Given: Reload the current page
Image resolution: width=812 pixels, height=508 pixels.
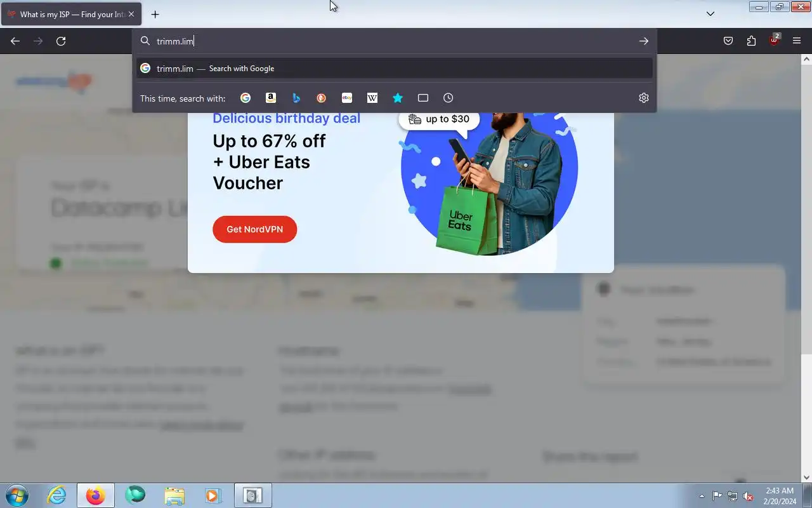Looking at the screenshot, I should tap(61, 41).
